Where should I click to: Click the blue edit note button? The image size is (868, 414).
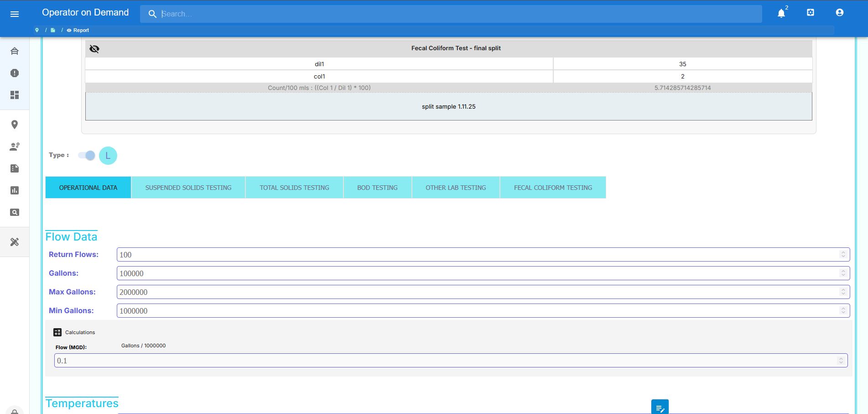(660, 408)
